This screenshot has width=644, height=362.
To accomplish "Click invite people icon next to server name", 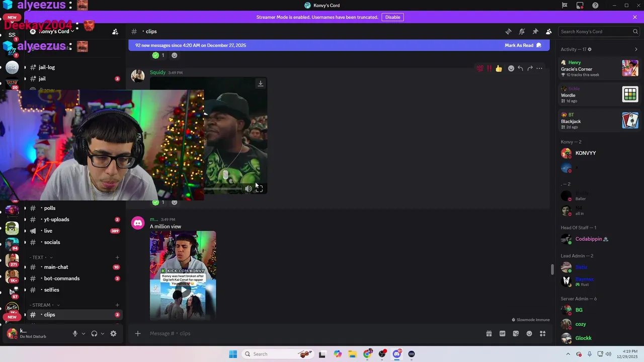I will (115, 32).
